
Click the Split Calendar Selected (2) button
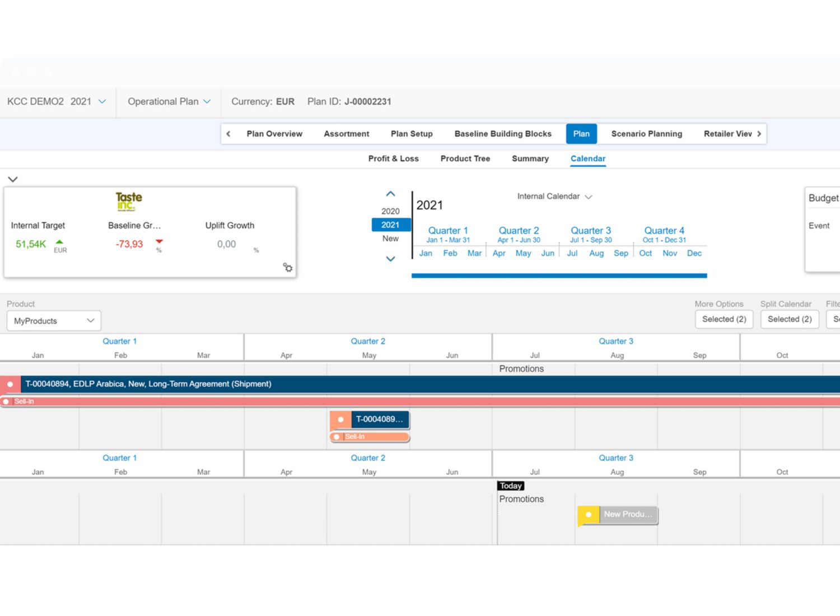pos(789,319)
